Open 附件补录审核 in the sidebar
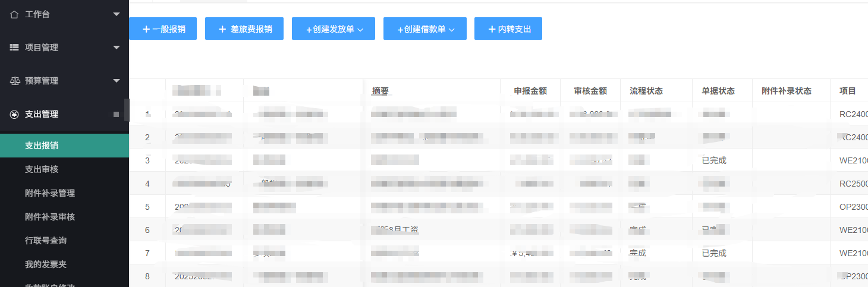Viewport: 868px width, 287px height. point(50,217)
